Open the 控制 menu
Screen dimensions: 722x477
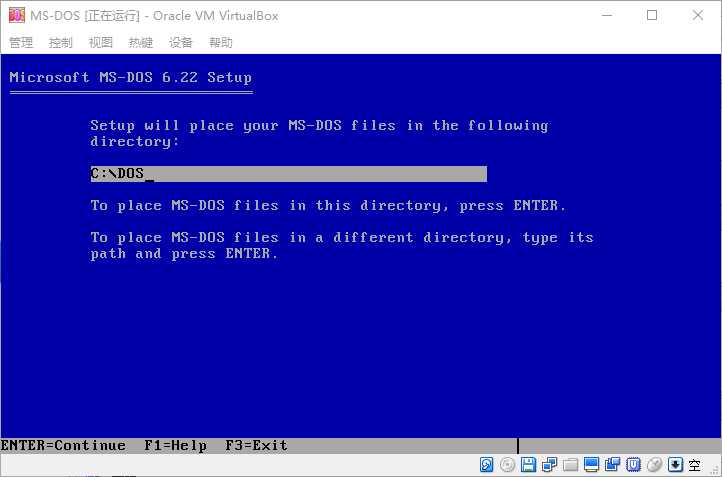[61, 43]
